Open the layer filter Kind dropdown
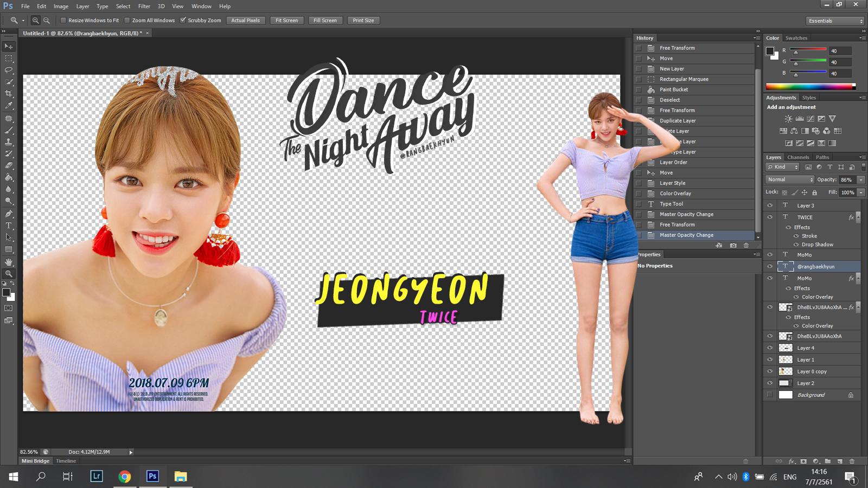This screenshot has width=868, height=488. tap(783, 167)
